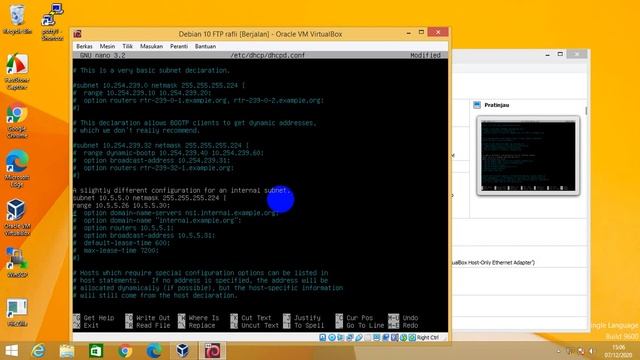Viewport: 640px width, 360px height.
Task: Click the mouse integration status icon
Action: (x=403, y=338)
